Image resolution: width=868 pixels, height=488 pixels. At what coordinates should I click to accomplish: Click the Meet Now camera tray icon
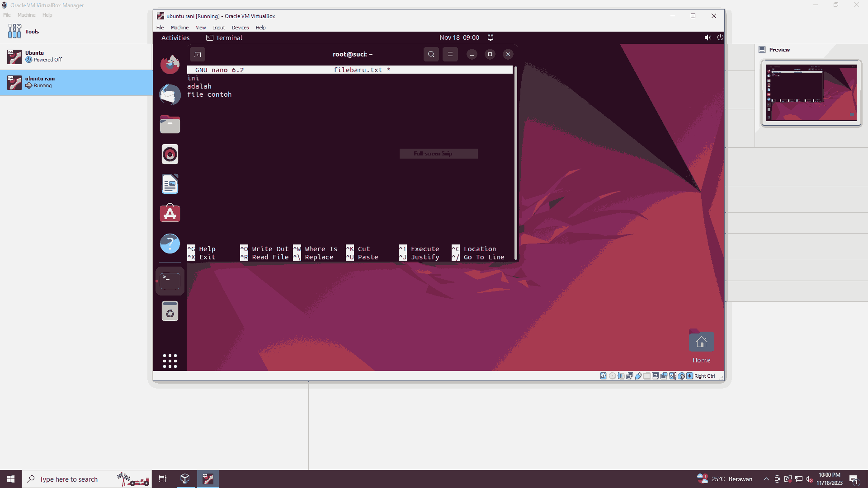point(777,479)
